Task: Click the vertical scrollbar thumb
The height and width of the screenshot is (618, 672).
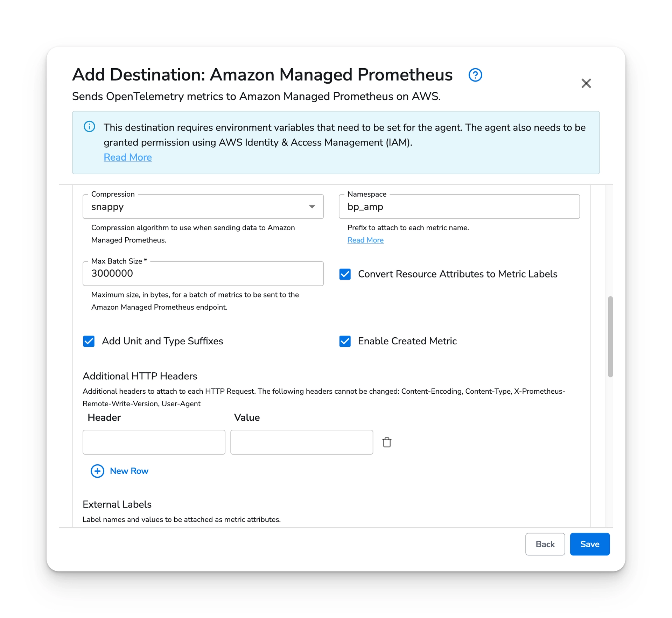Action: [610, 337]
